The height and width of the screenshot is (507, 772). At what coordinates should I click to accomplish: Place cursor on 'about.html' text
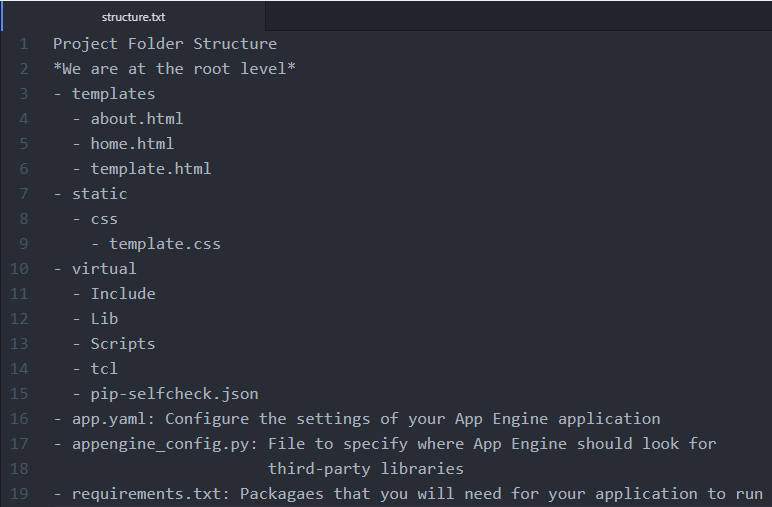click(137, 119)
